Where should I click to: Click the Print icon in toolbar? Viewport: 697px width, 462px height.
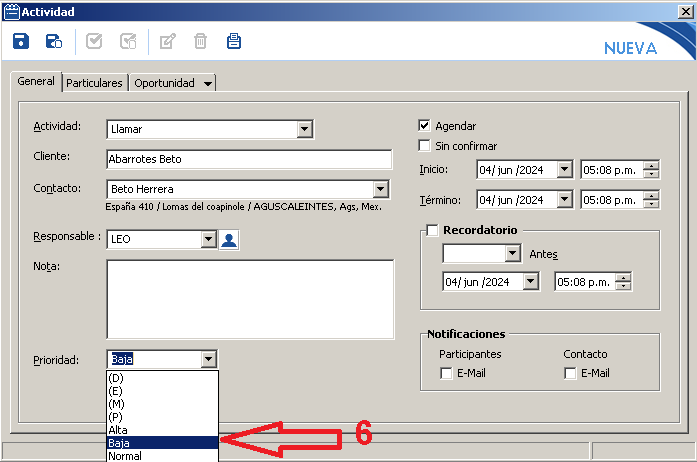tap(233, 41)
